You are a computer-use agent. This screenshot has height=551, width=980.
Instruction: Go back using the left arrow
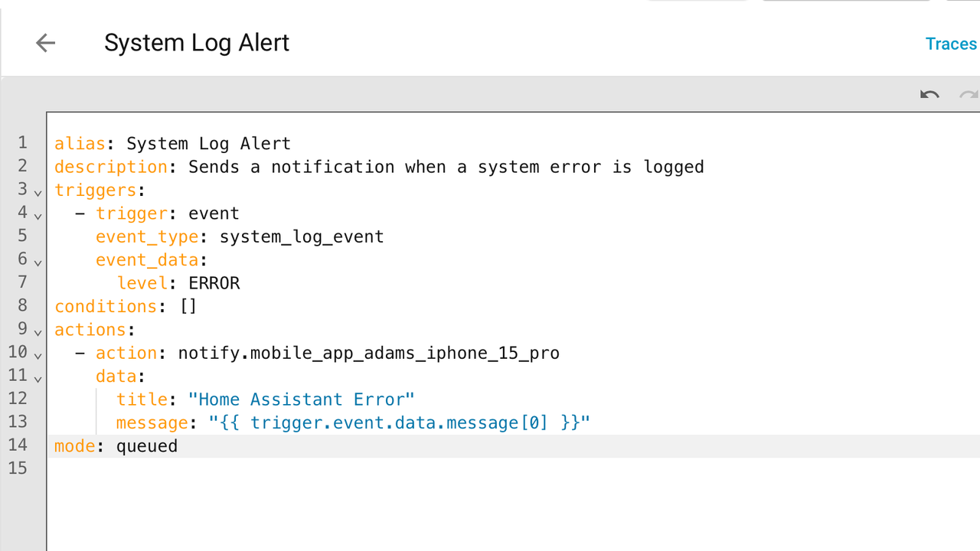tap(46, 43)
